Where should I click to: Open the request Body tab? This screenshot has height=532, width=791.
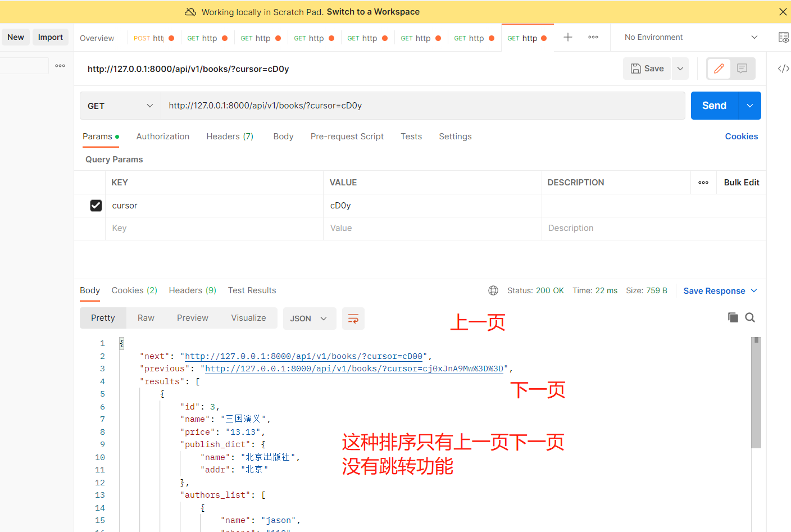(283, 137)
